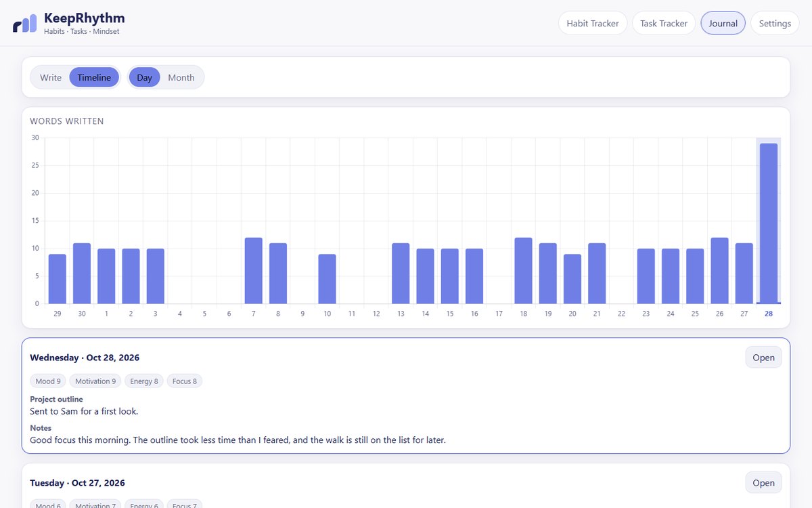Screen dimensions: 812x508
Task: Switch to the Task Tracker tab
Action: 664,23
